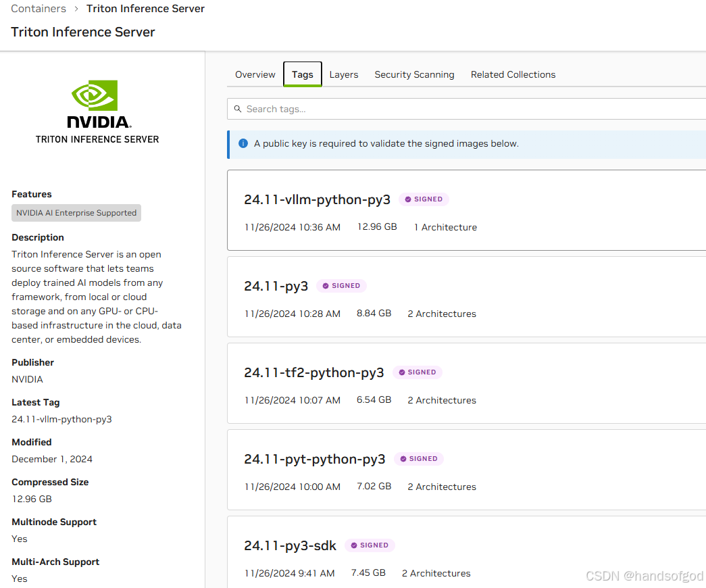Click NVIDIA AI Enterprise Supported feature chip
The image size is (706, 588).
point(76,213)
